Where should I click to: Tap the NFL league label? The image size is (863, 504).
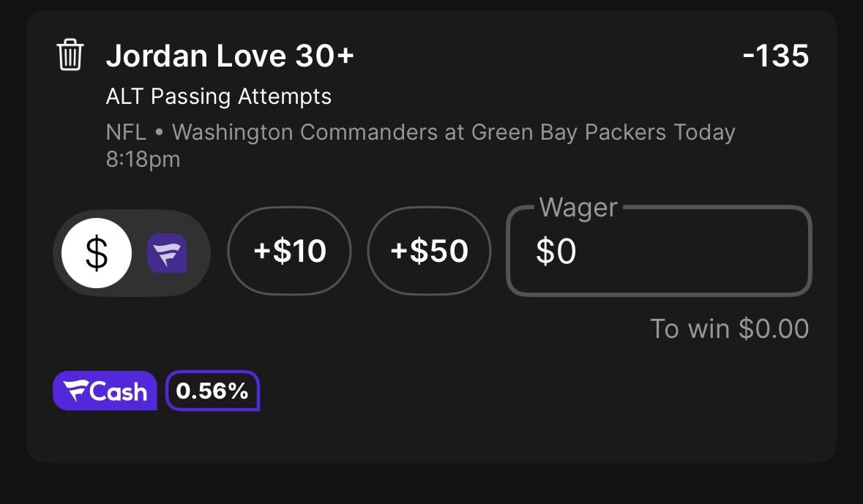click(126, 132)
